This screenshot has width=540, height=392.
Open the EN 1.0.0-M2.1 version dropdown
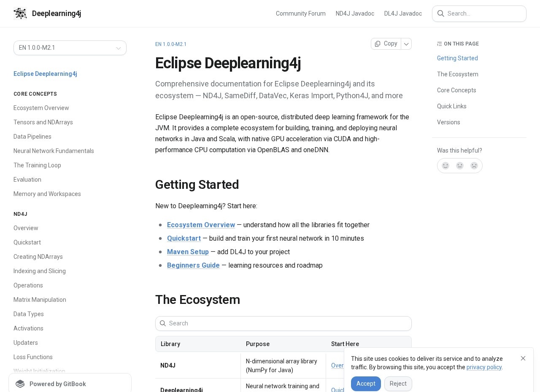click(x=70, y=48)
